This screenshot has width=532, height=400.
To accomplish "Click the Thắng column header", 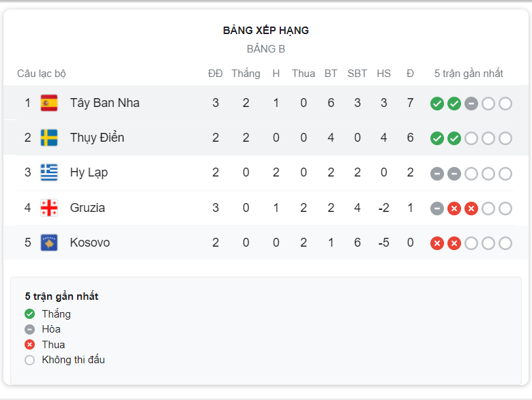I will (x=246, y=74).
